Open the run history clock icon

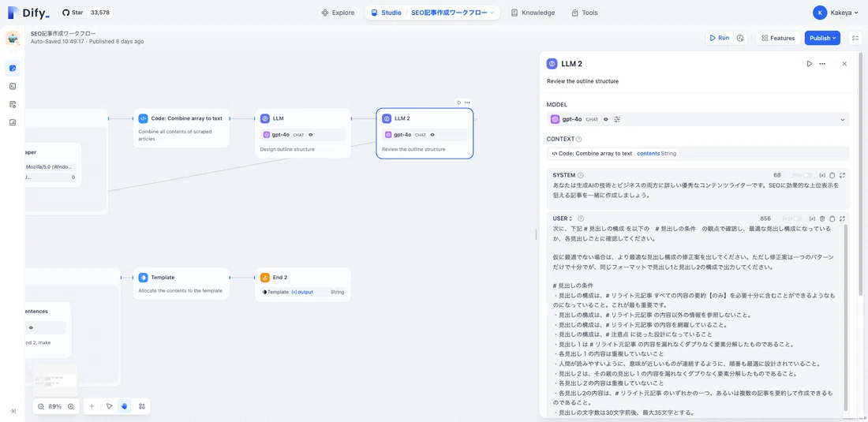tap(740, 38)
